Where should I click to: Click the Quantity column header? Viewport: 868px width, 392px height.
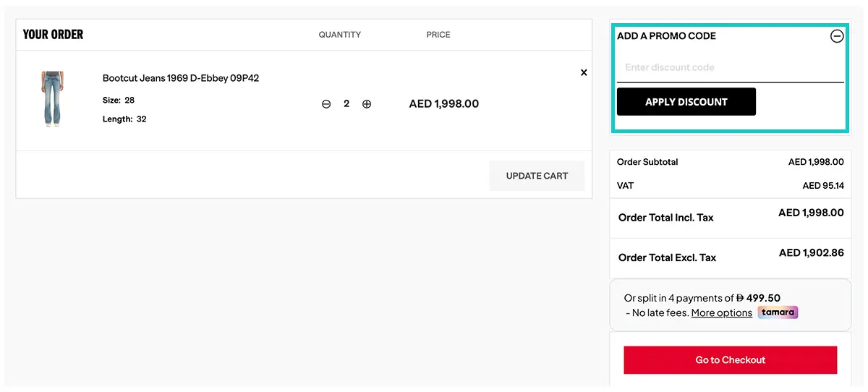coord(340,35)
